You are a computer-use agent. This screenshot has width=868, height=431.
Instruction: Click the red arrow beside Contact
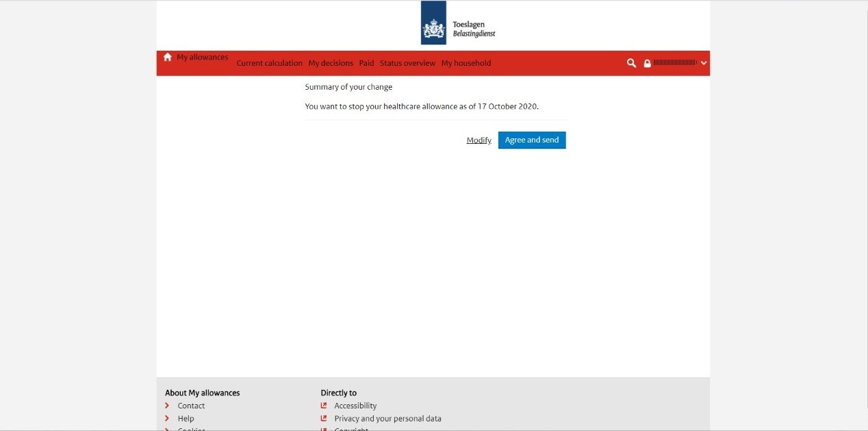(x=167, y=406)
